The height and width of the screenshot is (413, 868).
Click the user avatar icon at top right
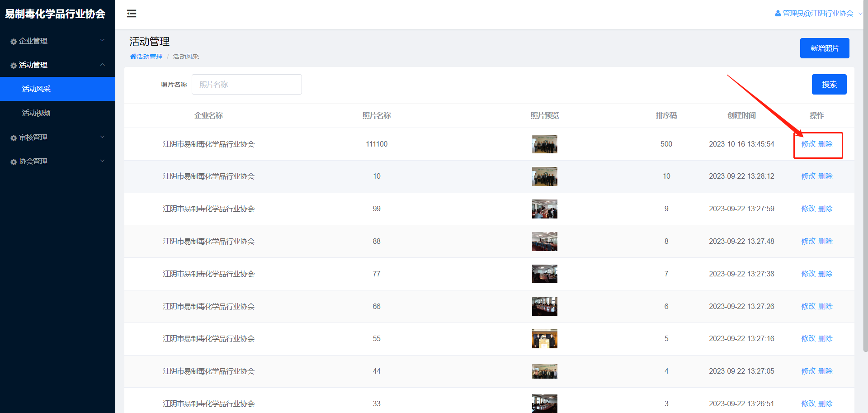point(778,14)
